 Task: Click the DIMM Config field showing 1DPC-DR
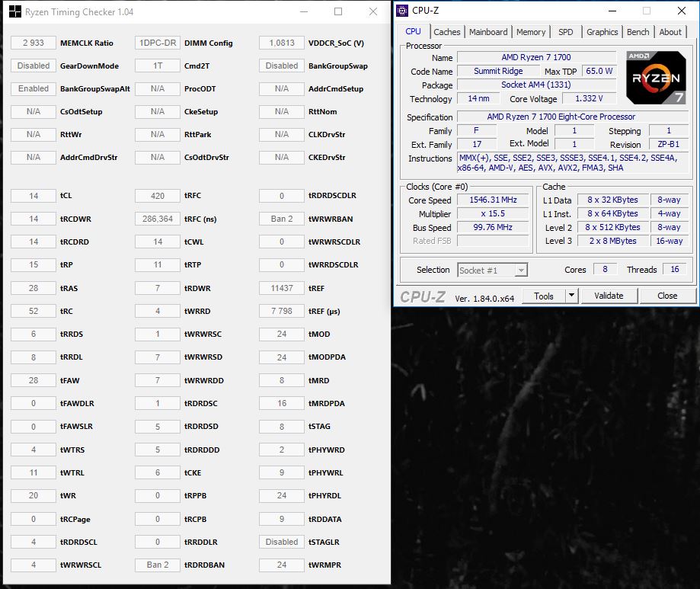pos(158,43)
